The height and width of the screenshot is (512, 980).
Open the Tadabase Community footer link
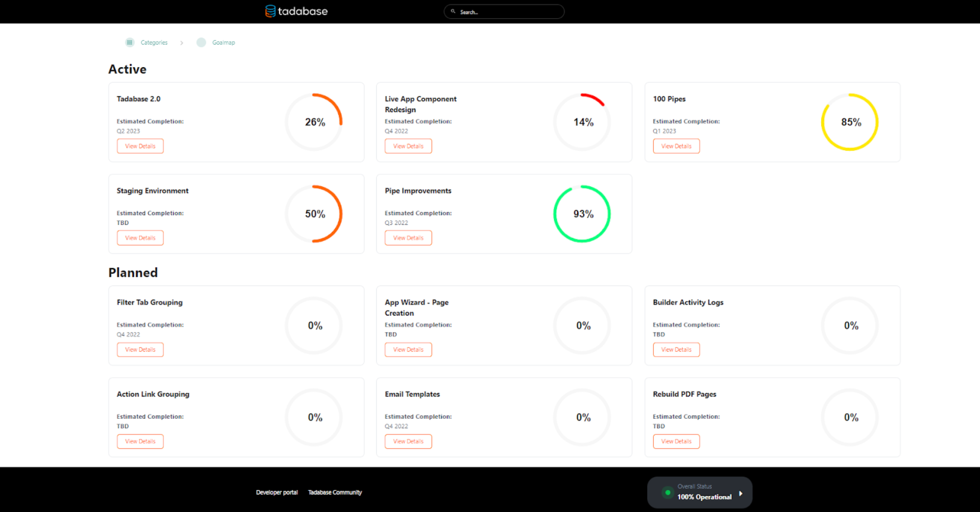[335, 492]
